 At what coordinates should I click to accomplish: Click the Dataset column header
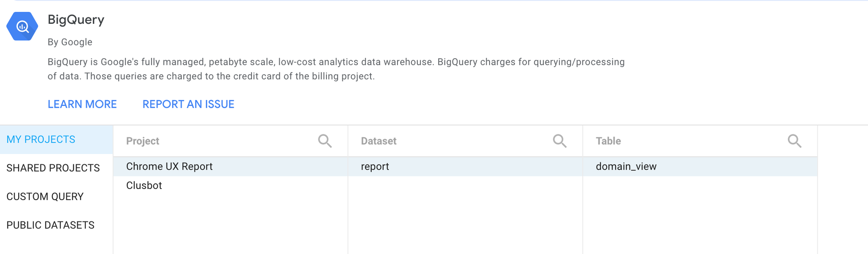[378, 141]
